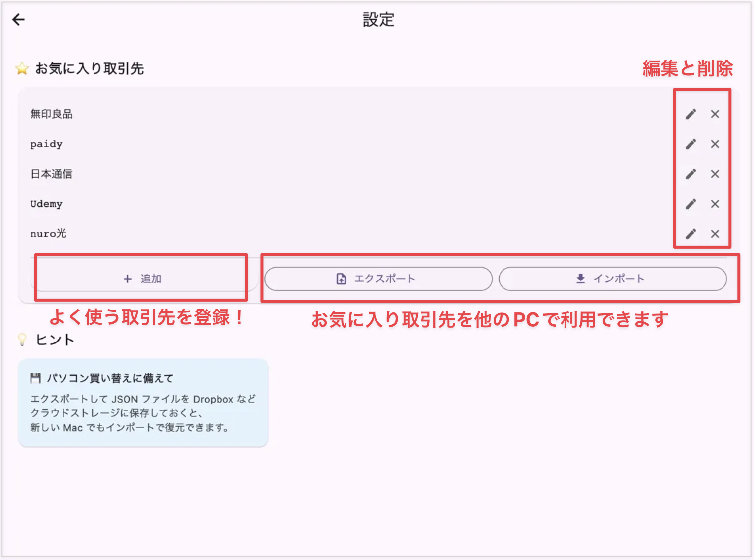Click the エクスポート export button
The image size is (754, 560).
[x=378, y=279]
